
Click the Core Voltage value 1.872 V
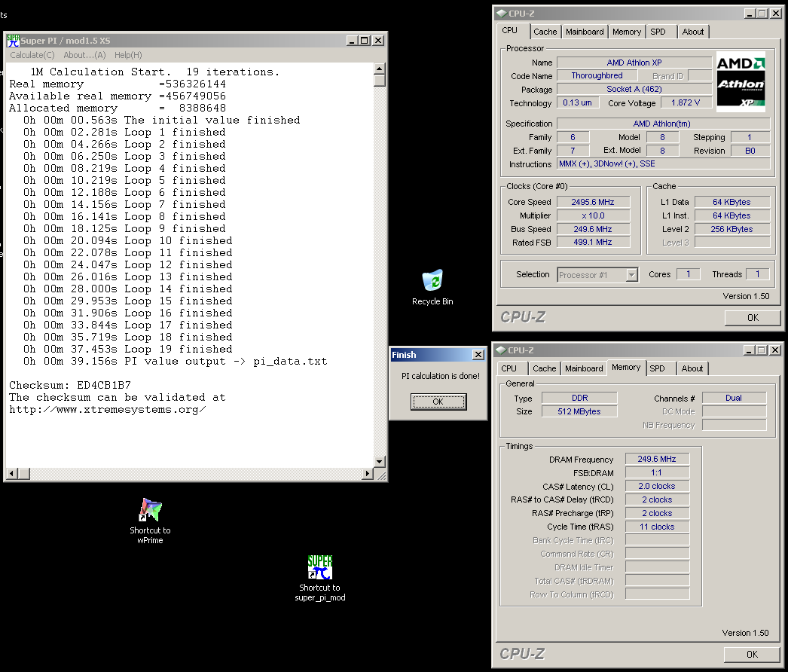pos(686,102)
